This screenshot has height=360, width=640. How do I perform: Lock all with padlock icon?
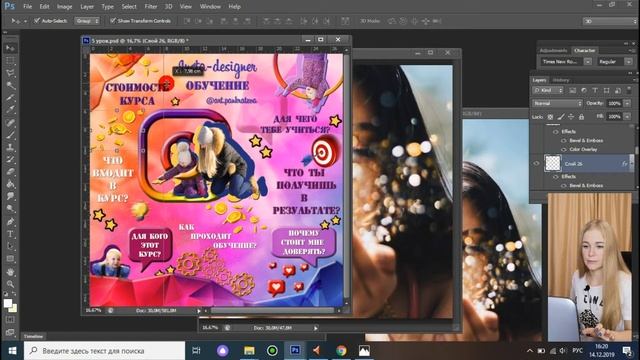(x=582, y=117)
